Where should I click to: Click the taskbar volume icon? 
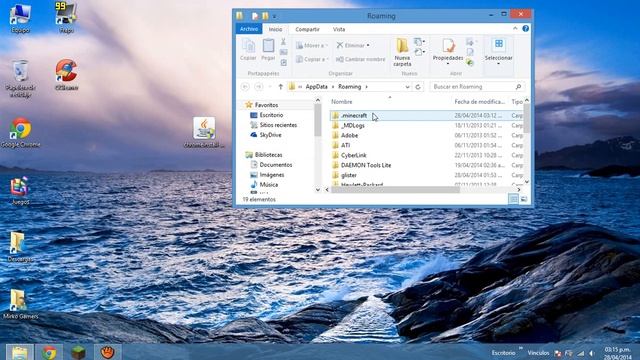(591, 353)
